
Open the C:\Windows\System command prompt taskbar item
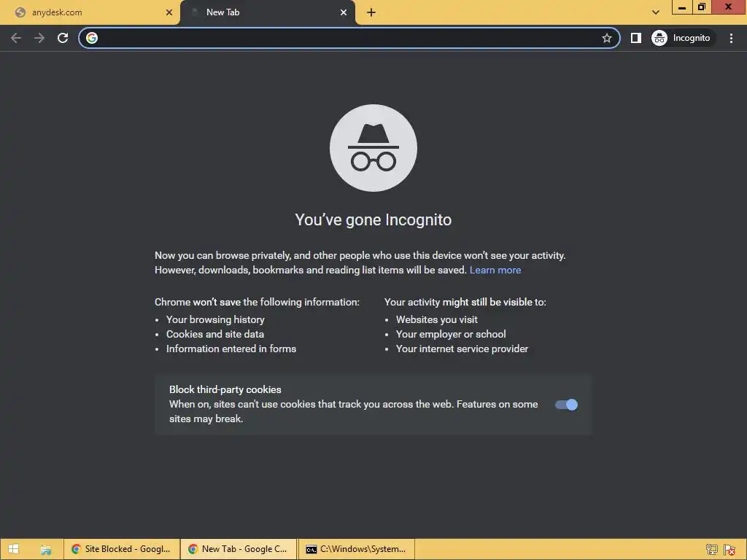[x=356, y=549]
